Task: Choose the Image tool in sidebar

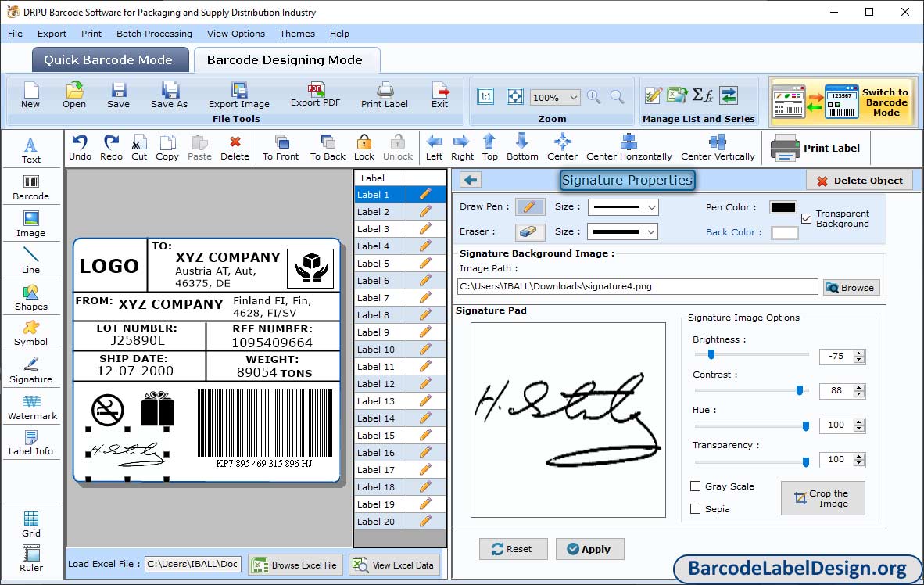Action: (x=30, y=224)
